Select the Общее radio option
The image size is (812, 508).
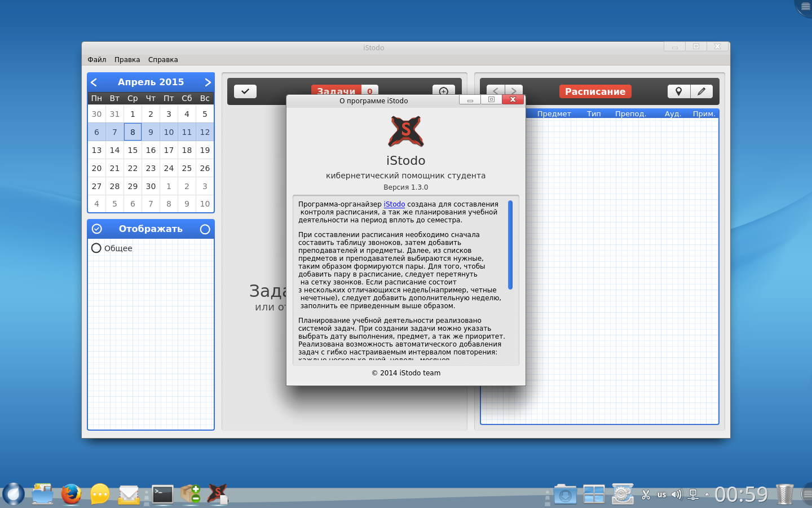[96, 248]
